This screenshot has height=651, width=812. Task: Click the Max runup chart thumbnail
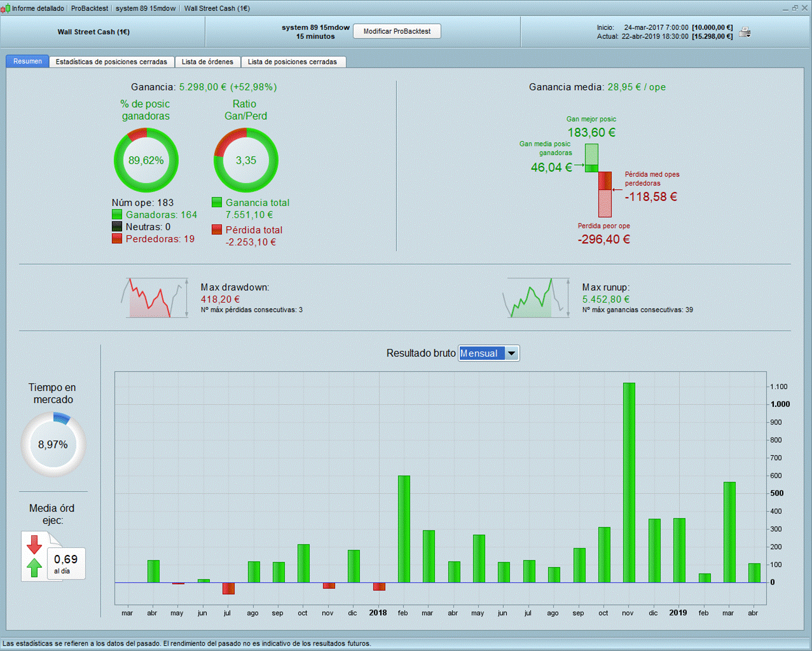[537, 298]
